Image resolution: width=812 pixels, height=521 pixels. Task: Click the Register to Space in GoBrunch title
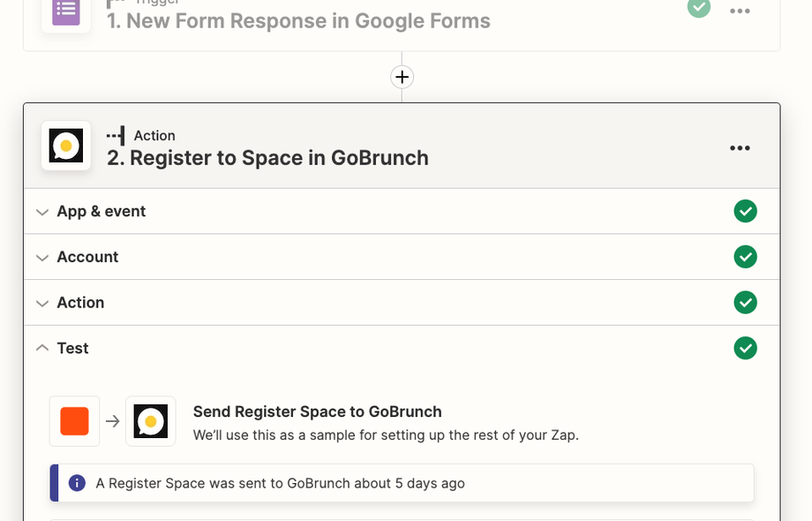coord(267,158)
